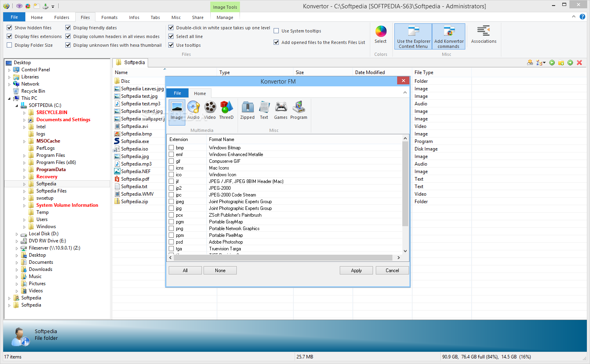The image size is (590, 364).
Task: Click the new favorite star icon above file list
Action: (x=530, y=63)
